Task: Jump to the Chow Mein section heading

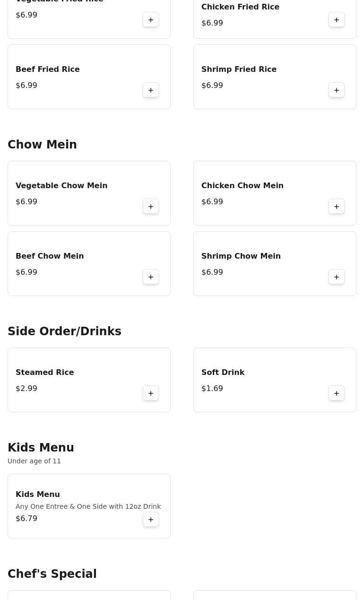Action: (42, 145)
